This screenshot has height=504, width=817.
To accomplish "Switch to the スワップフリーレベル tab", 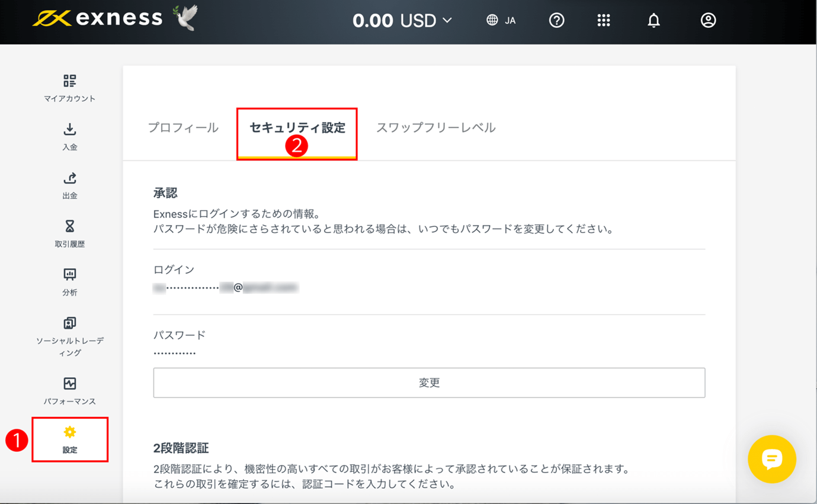I will [435, 128].
